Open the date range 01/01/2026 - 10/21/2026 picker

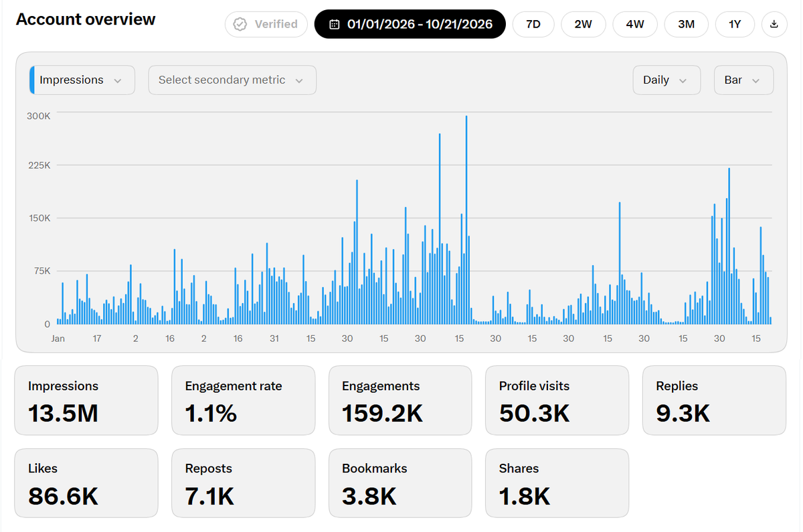410,24
